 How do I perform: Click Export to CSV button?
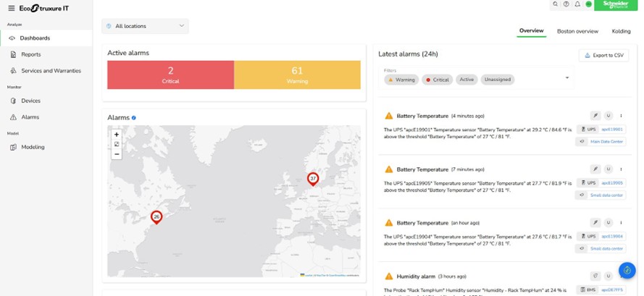(x=603, y=55)
